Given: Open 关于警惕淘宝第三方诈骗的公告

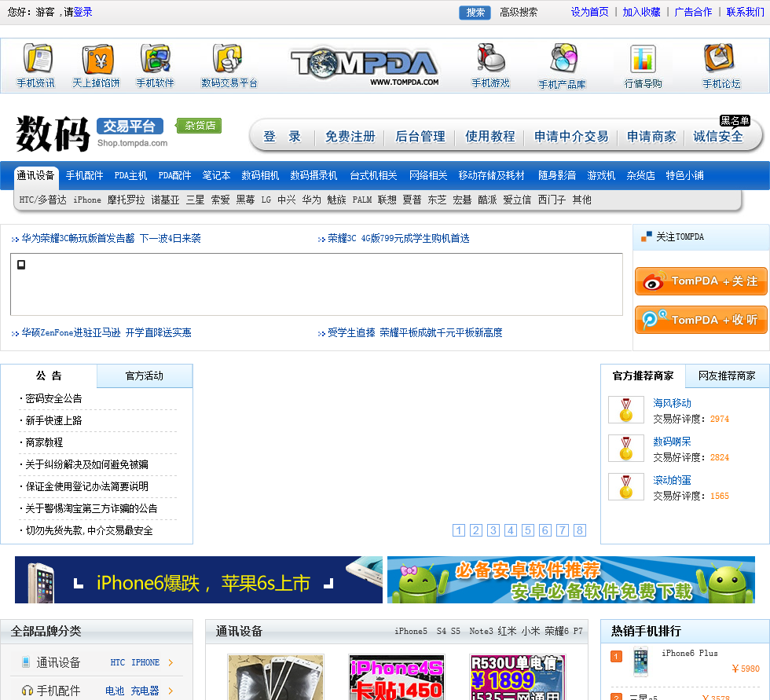Looking at the screenshot, I should (x=91, y=508).
